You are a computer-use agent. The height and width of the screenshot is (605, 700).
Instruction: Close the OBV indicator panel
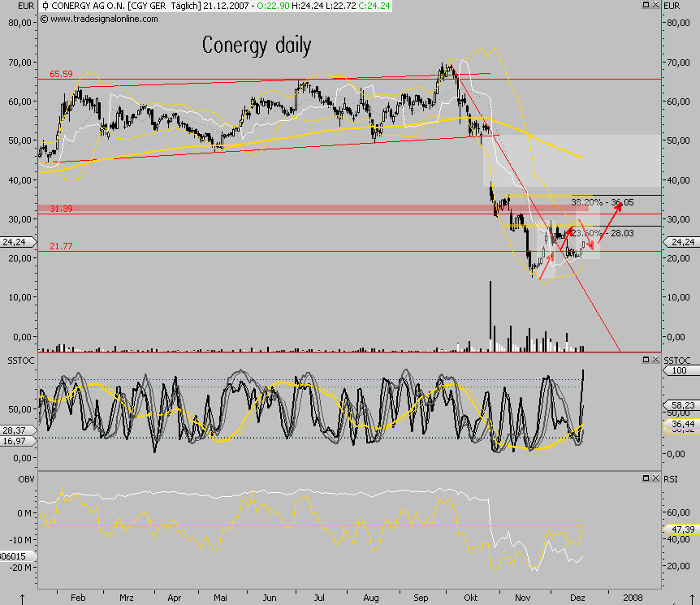pos(654,478)
